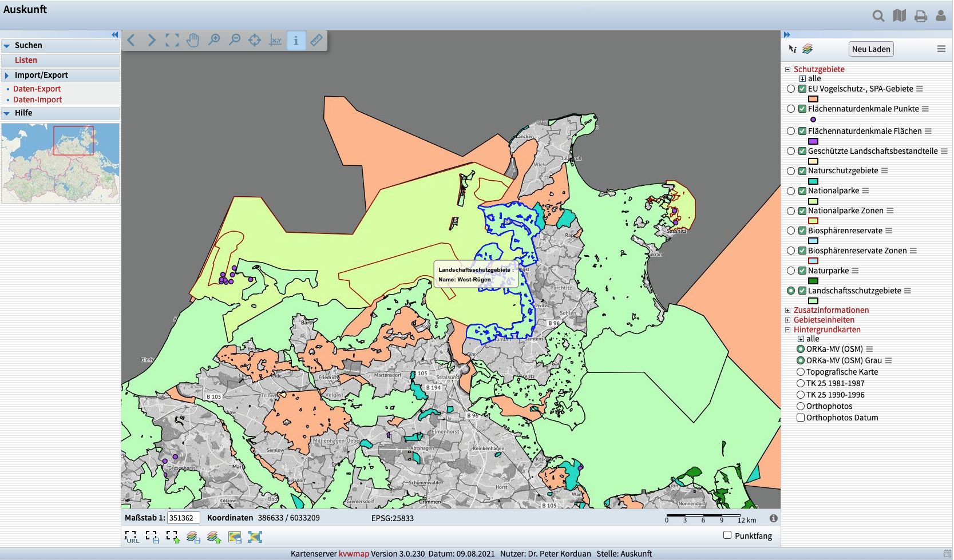This screenshot has width=954, height=560.
Task: Open the Daten-Export link
Action: (x=37, y=89)
